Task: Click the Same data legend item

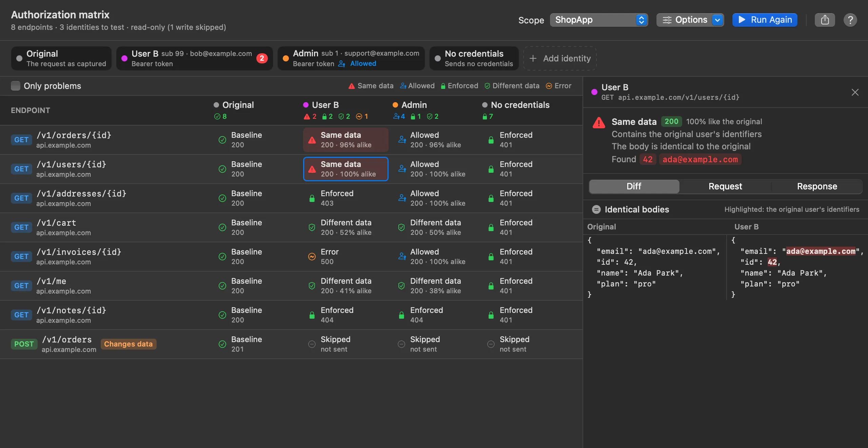Action: (371, 86)
